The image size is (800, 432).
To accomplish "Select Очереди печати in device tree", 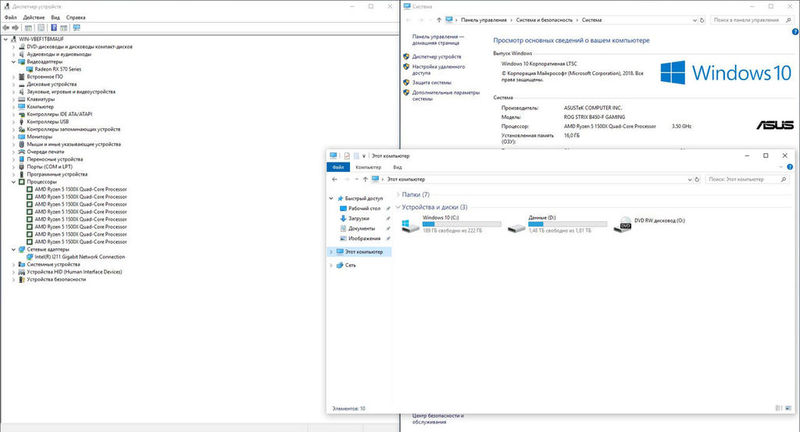I will coord(45,151).
